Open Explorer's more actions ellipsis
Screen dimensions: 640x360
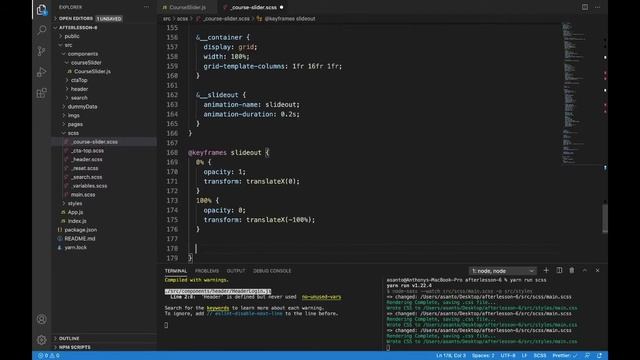click(146, 7)
